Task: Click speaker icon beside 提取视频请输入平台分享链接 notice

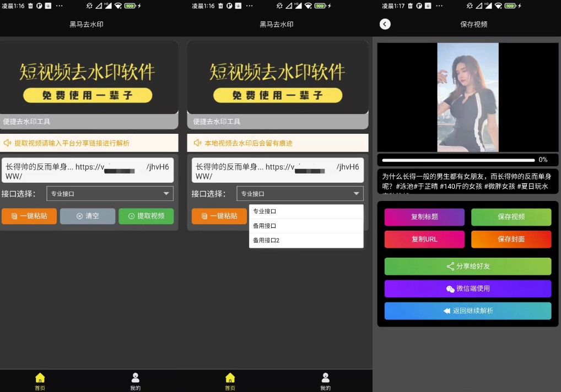Action: click(8, 143)
